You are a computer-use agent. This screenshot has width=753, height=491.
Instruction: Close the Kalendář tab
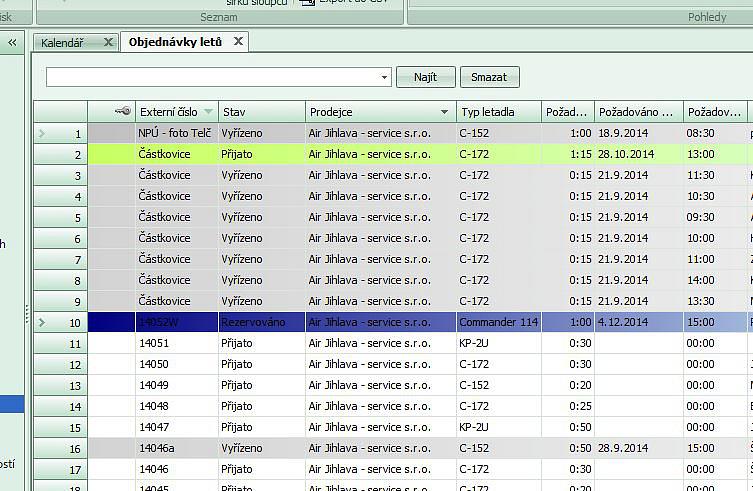pos(108,42)
